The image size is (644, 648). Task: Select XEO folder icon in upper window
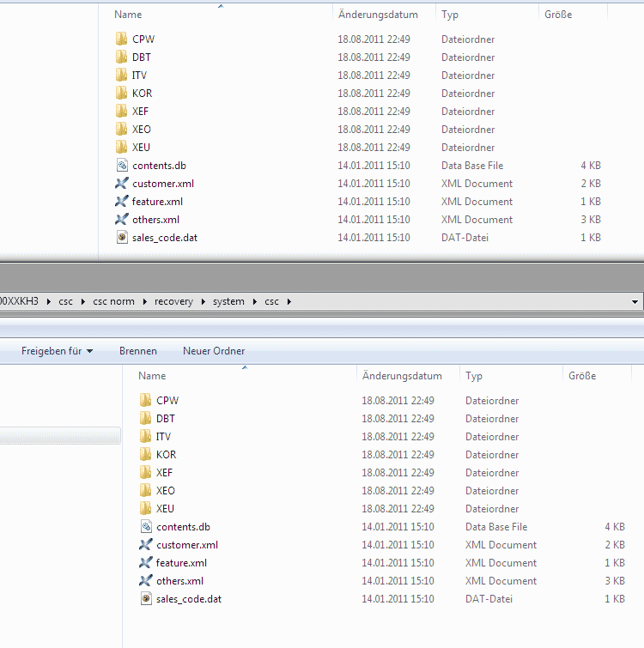121,129
